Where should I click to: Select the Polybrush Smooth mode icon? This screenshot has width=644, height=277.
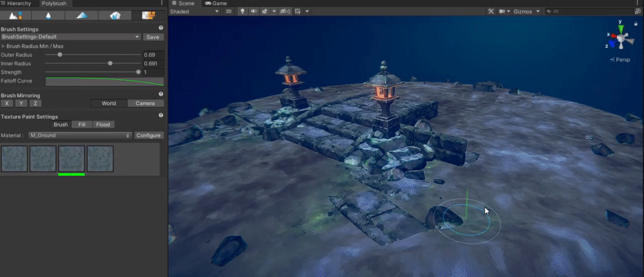[50, 15]
